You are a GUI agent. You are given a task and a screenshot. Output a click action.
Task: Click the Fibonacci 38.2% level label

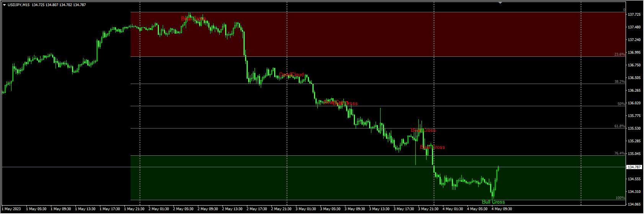click(x=619, y=82)
